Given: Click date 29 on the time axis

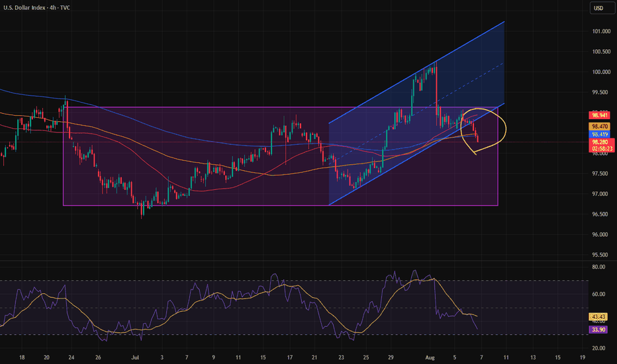Looking at the screenshot, I should (391, 357).
